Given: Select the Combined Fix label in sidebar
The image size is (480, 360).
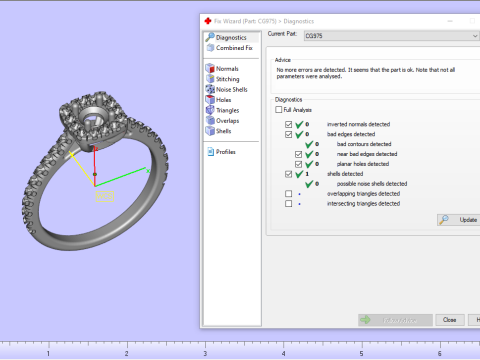Looking at the screenshot, I should (x=234, y=48).
